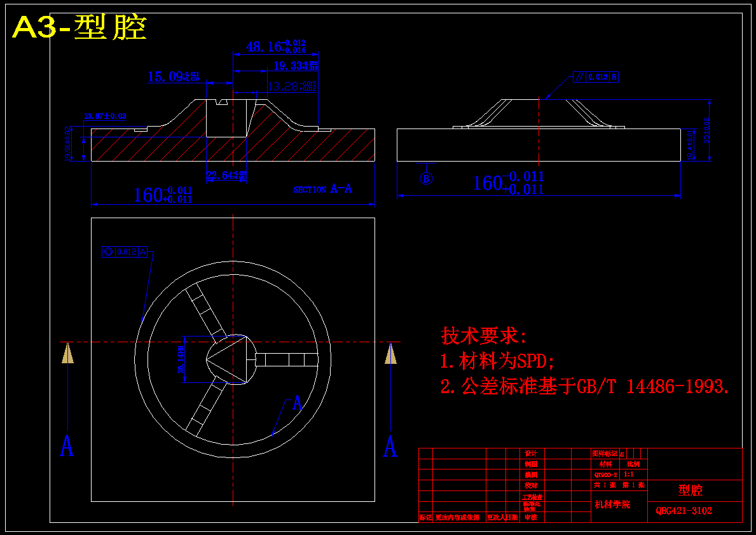The width and height of the screenshot is (756, 535).
Task: Select the 160 dimension under side view
Action: 508,183
